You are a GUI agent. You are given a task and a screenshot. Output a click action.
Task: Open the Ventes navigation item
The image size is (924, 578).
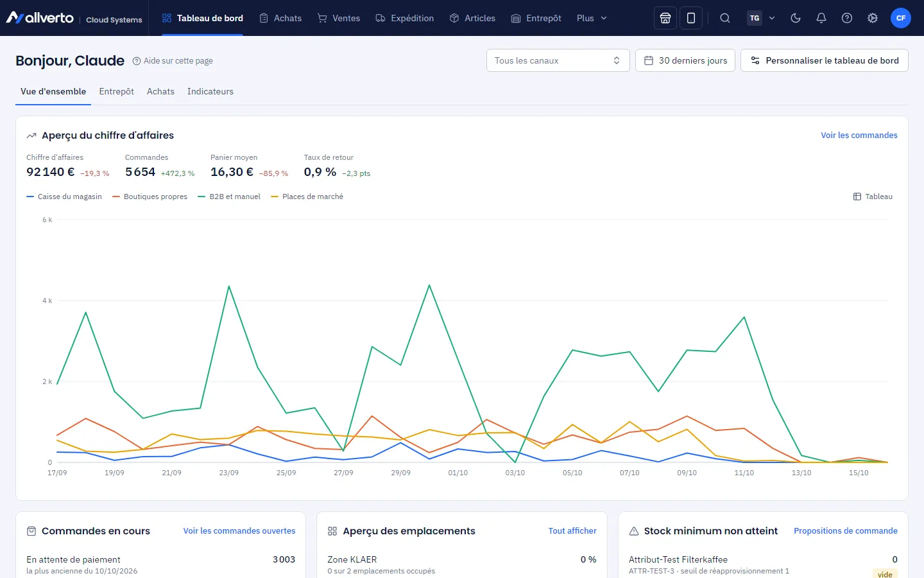tap(339, 18)
